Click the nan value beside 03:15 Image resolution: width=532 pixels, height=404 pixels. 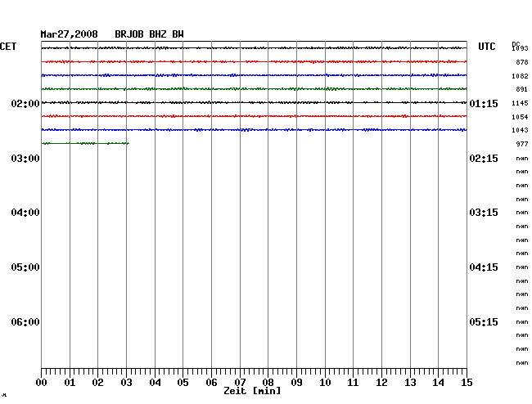click(x=522, y=213)
